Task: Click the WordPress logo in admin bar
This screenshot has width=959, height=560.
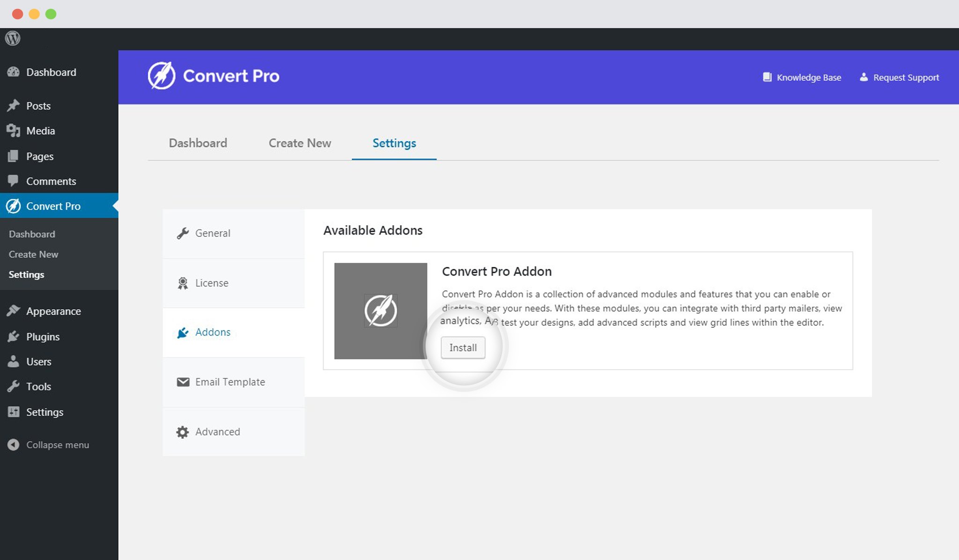Action: [13, 38]
